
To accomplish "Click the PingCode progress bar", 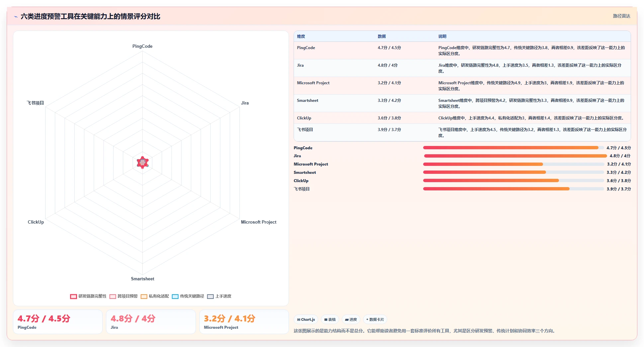I will pos(513,148).
